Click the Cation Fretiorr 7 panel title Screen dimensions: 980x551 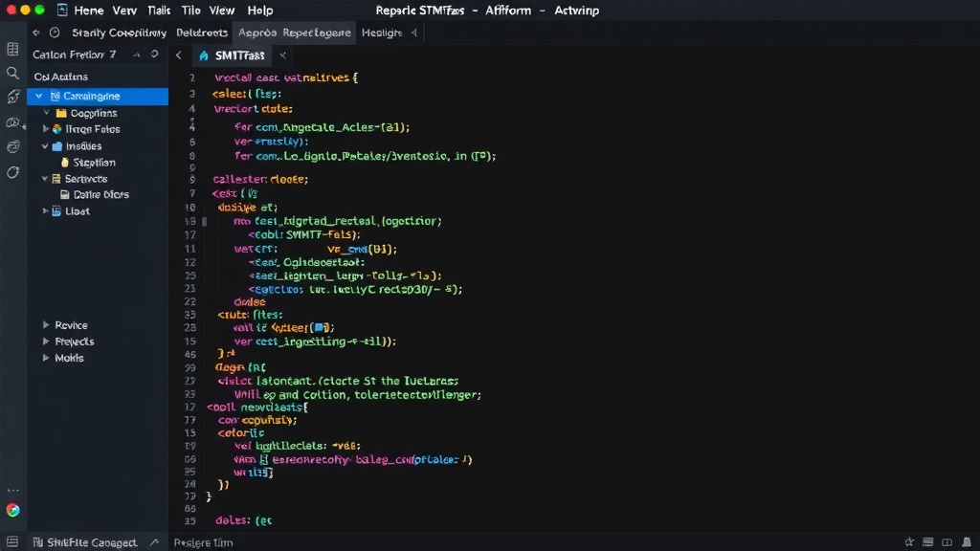75,55
